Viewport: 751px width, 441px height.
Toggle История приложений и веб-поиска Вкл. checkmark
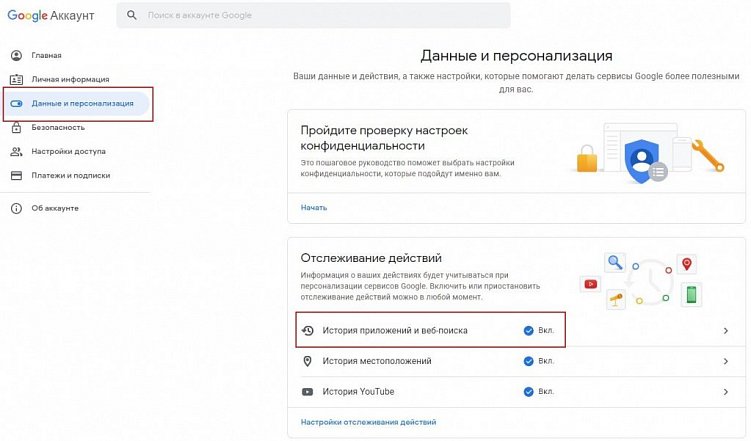pos(529,330)
